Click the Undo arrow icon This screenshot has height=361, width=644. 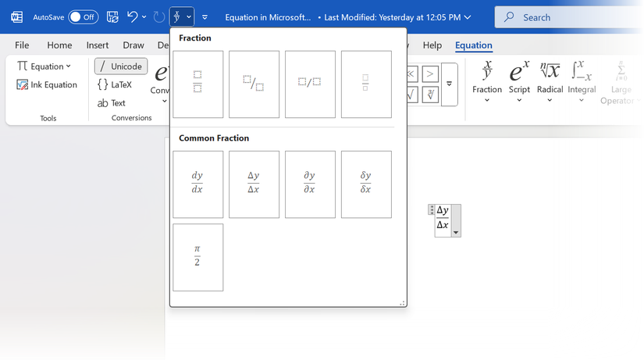132,17
